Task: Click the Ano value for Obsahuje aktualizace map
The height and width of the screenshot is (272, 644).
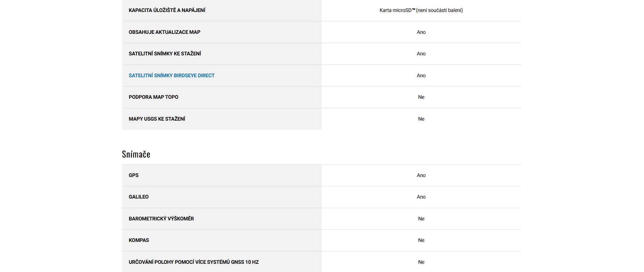Action: pos(421,32)
